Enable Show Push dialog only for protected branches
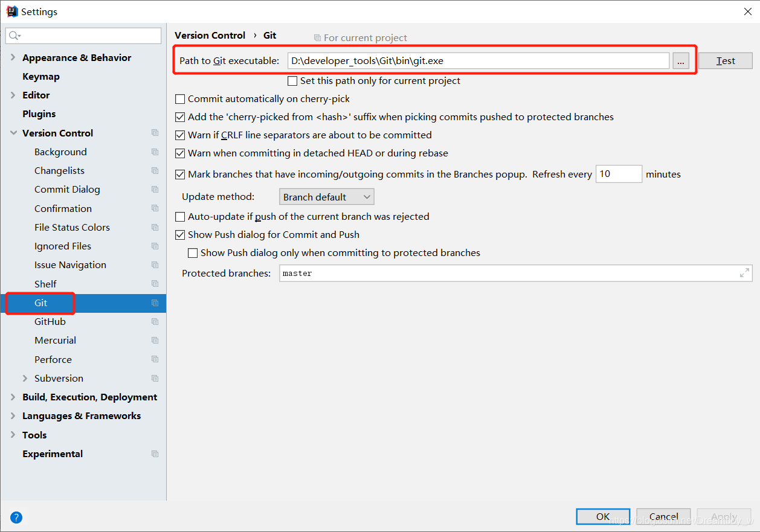 tap(193, 253)
